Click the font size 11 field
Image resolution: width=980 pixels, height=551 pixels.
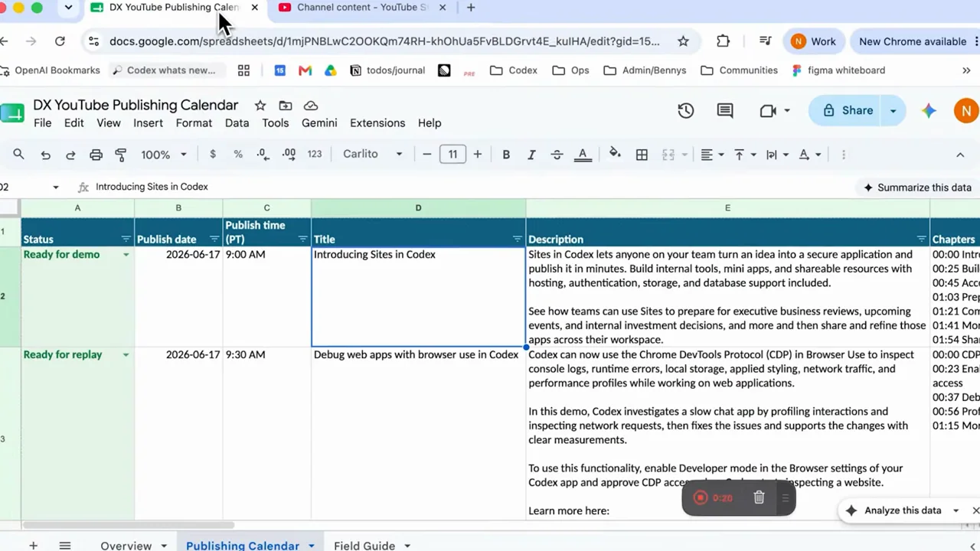pos(452,155)
